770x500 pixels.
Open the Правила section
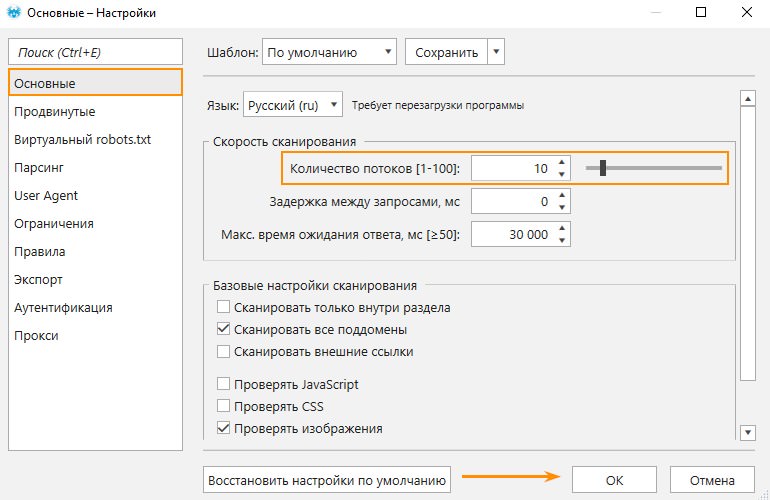pos(95,251)
